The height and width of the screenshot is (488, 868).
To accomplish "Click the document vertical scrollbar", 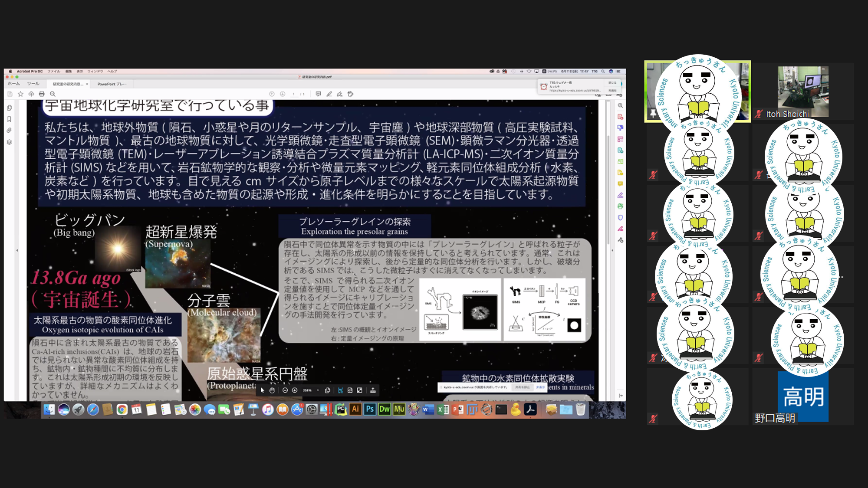I will pyautogui.click(x=608, y=191).
